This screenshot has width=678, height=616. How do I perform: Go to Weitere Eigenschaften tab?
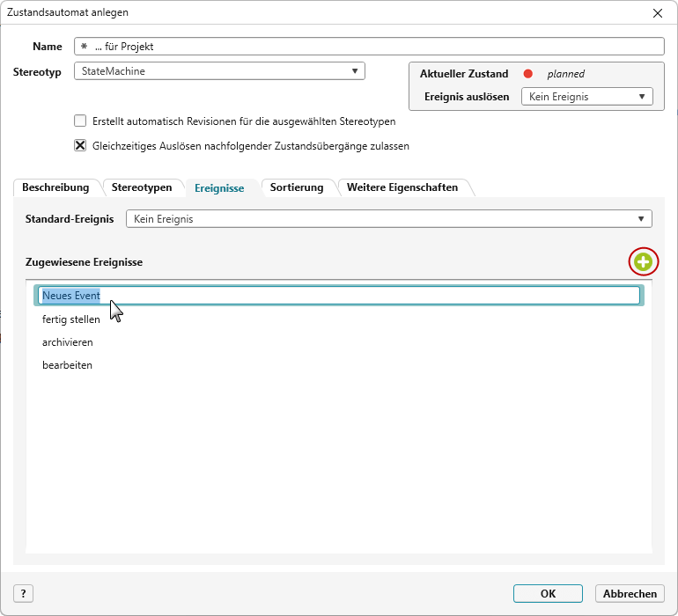pyautogui.click(x=402, y=187)
